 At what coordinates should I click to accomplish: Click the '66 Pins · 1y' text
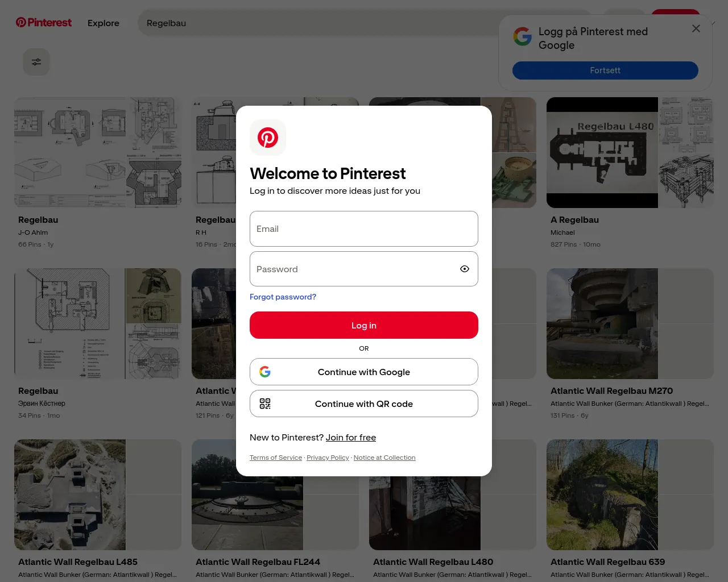click(36, 244)
